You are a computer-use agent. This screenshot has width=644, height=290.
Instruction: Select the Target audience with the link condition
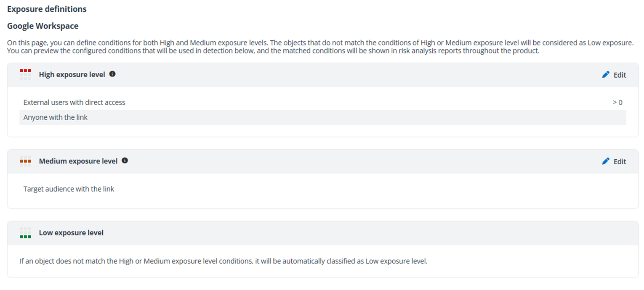pyautogui.click(x=69, y=189)
